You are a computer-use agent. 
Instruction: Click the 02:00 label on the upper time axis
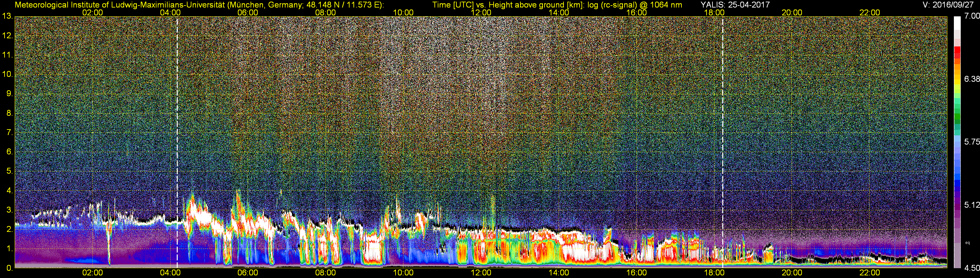[x=92, y=12]
